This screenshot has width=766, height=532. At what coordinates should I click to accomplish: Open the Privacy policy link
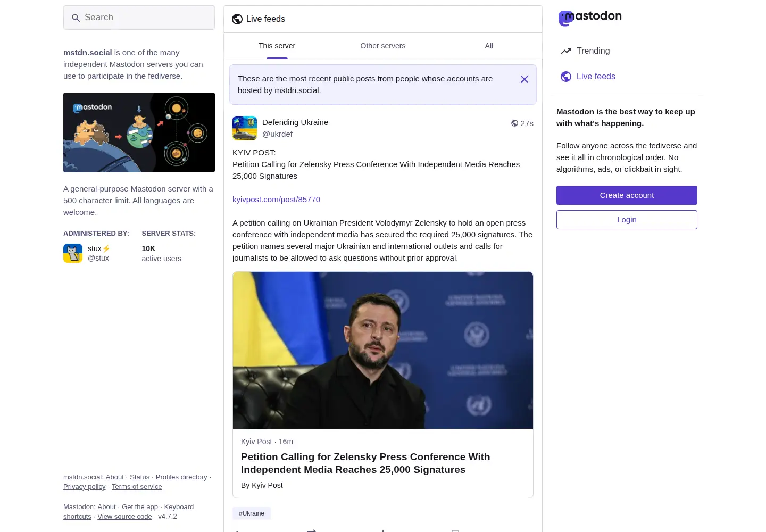click(x=85, y=487)
